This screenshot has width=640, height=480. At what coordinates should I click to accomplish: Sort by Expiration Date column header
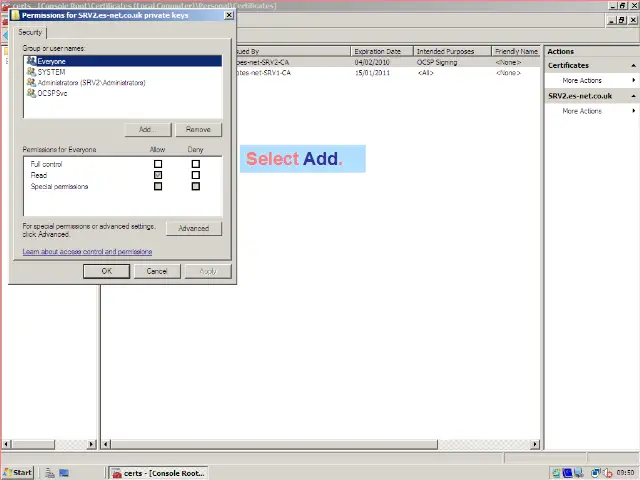[x=378, y=51]
